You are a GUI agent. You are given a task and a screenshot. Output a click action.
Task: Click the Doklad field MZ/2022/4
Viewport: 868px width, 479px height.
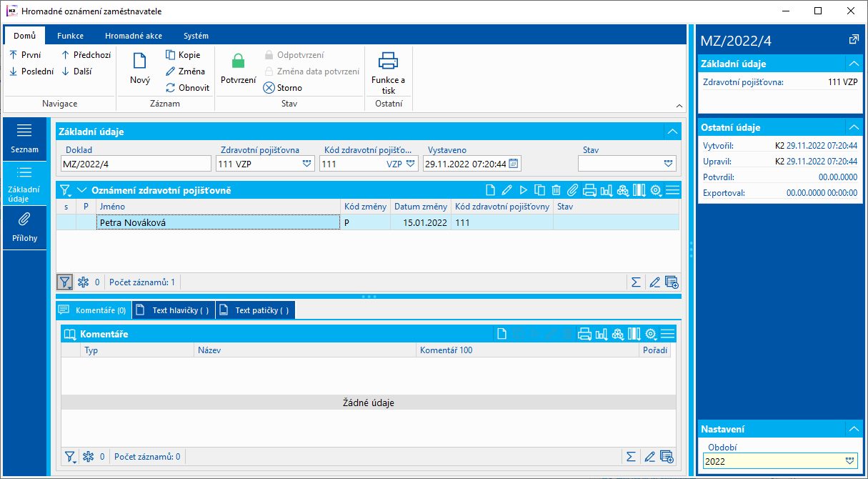point(136,164)
